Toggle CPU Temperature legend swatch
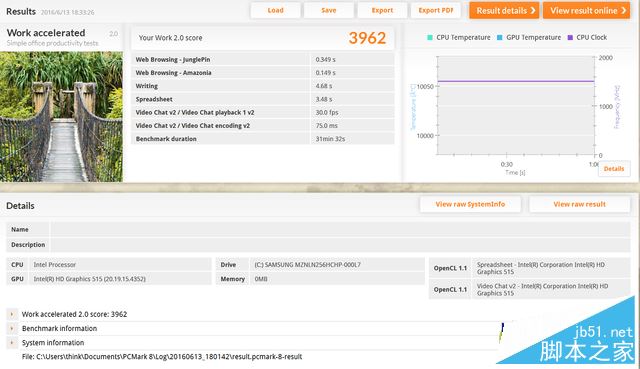Viewport: 640px width, 369px height. coord(430,38)
